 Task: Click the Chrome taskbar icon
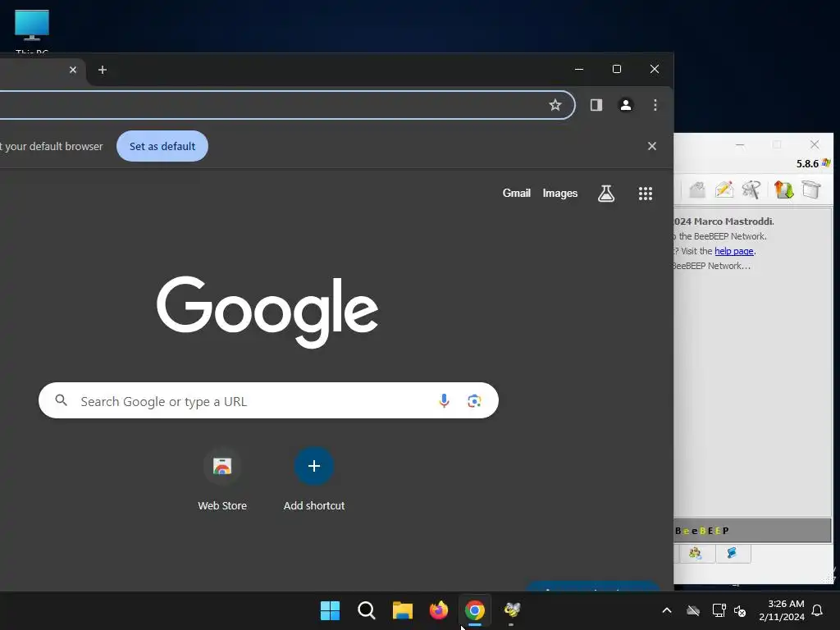pos(475,610)
